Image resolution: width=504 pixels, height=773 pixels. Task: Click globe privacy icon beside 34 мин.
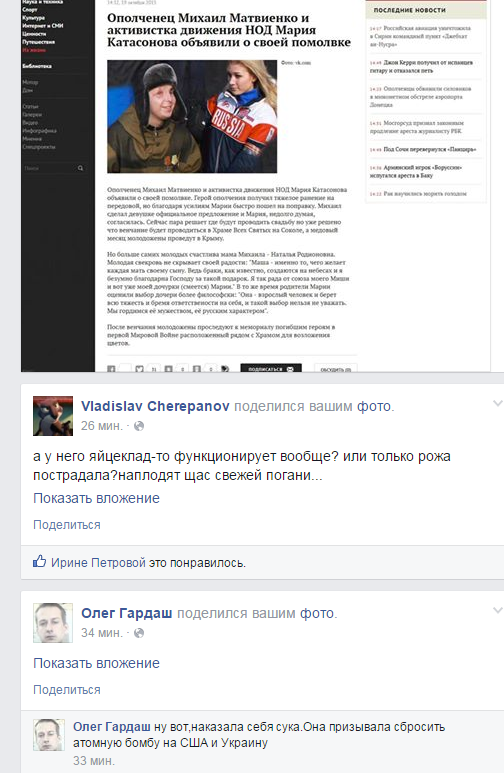tap(139, 633)
